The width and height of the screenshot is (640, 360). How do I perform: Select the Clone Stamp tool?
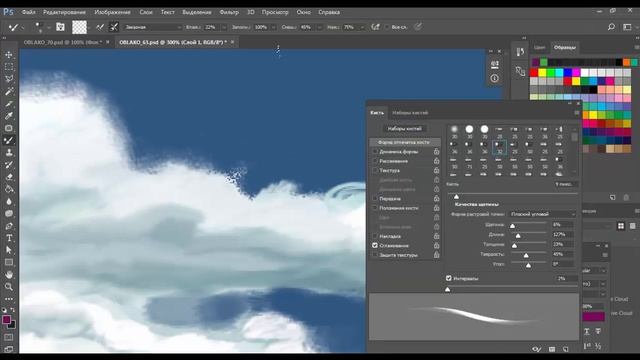tap(9, 152)
